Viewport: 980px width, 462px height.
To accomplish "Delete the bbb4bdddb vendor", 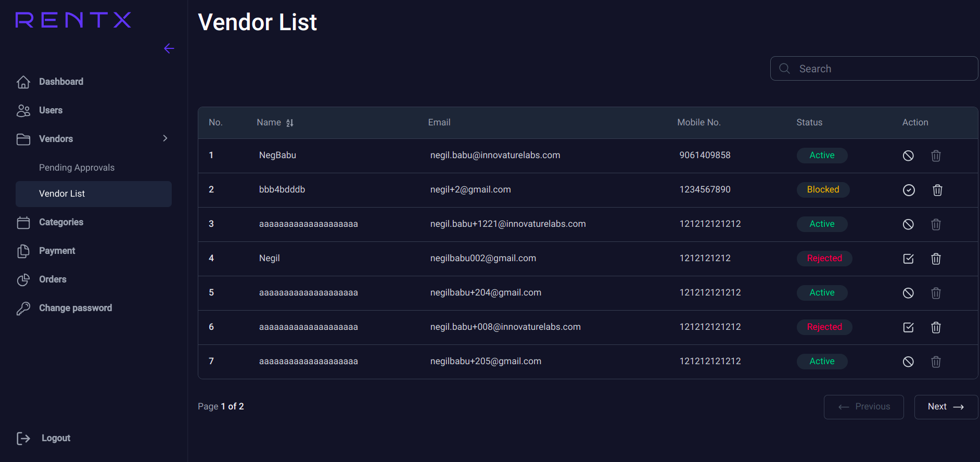I will click(937, 190).
